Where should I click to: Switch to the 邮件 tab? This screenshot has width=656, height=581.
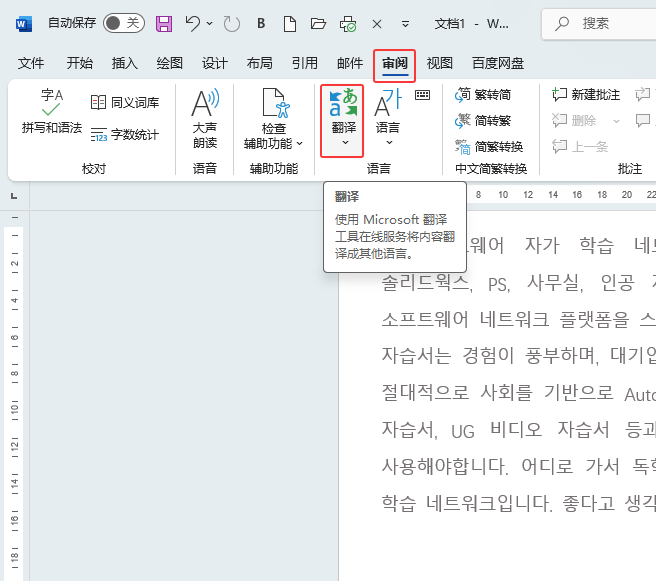(x=350, y=63)
